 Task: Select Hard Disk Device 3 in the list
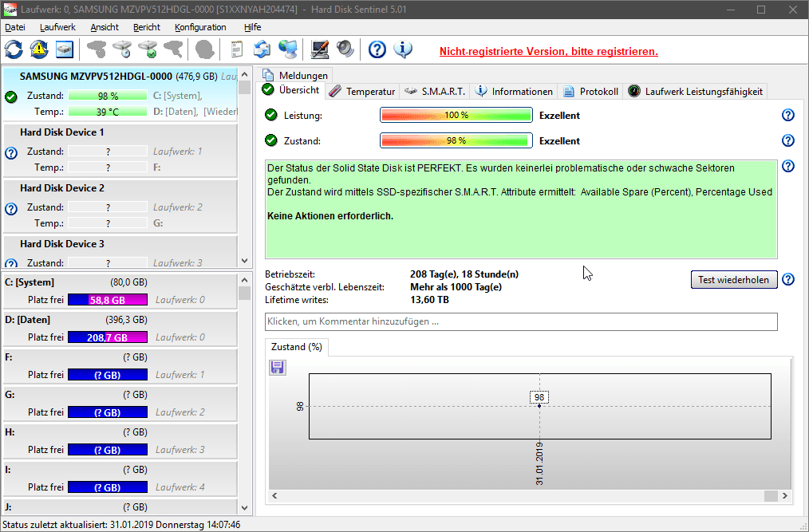click(x=120, y=252)
